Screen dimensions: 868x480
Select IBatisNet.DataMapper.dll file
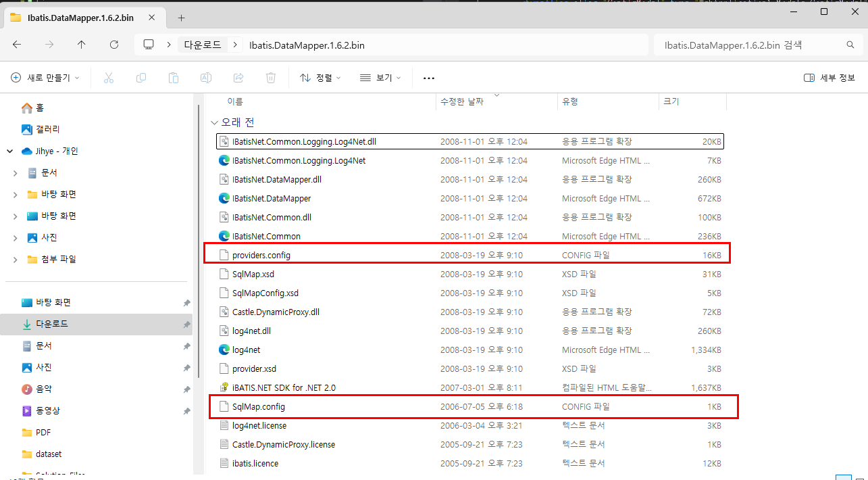pos(471,180)
